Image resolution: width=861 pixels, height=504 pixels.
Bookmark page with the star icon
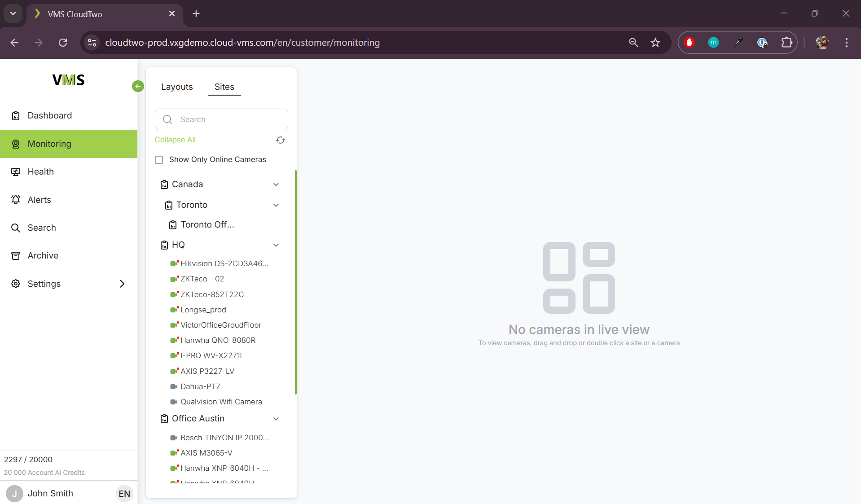pos(655,43)
